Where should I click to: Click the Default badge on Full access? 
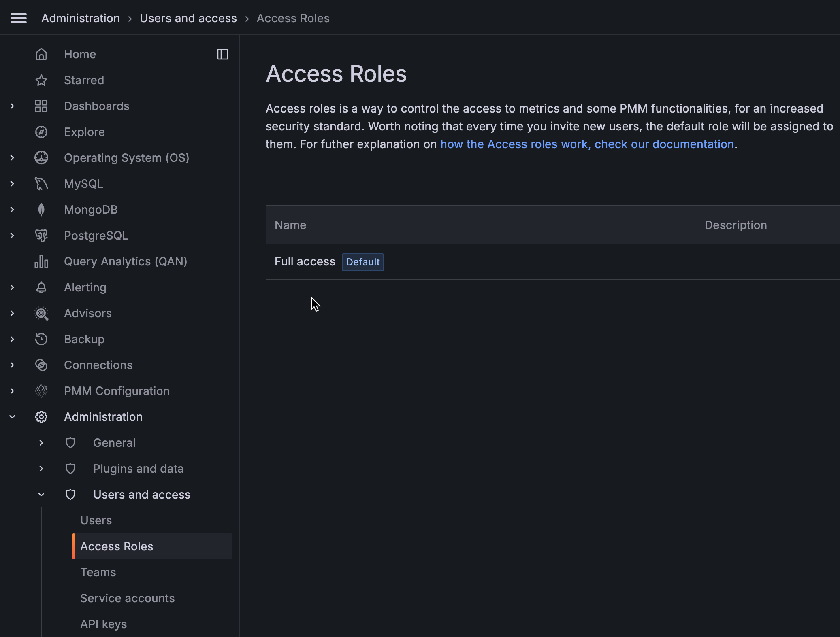[x=362, y=262]
